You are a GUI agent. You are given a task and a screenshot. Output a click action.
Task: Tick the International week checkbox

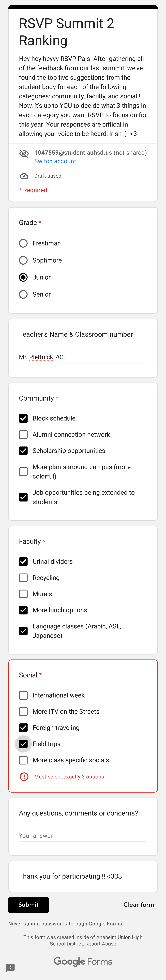pyautogui.click(x=23, y=695)
